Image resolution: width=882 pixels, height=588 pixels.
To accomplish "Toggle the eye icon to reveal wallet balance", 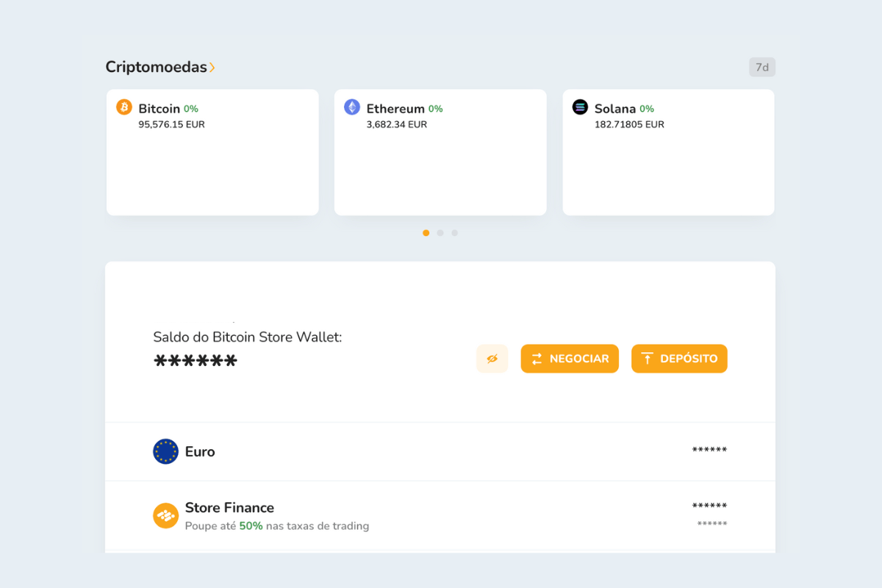I will pos(492,359).
